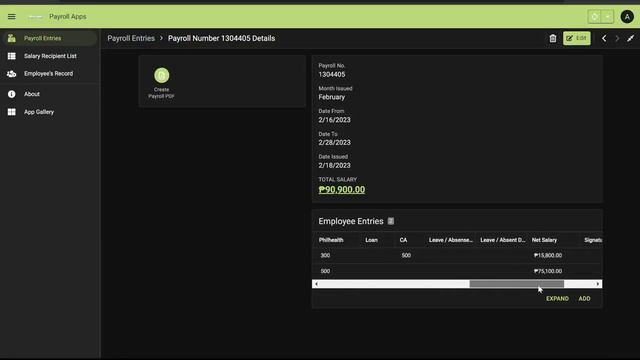Click the Employee's Record people icon
The width and height of the screenshot is (640, 360).
click(x=11, y=74)
